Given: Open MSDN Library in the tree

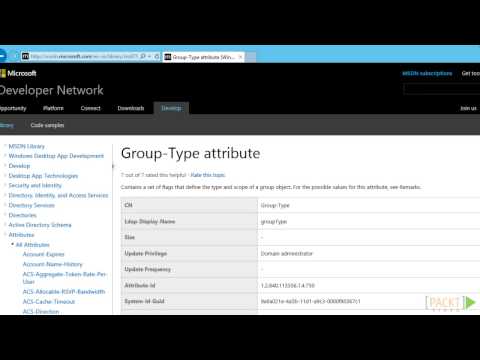Looking at the screenshot, I should pos(27,146).
